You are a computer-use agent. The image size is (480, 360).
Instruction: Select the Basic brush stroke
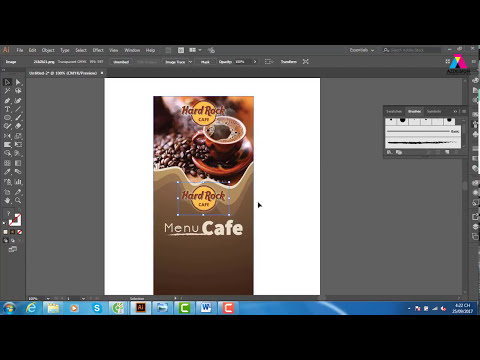tap(423, 131)
